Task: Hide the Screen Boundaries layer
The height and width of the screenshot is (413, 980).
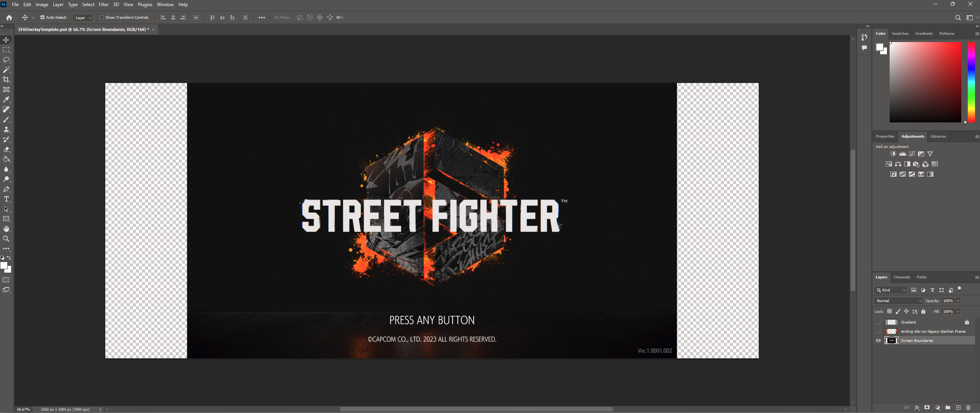Action: [878, 340]
